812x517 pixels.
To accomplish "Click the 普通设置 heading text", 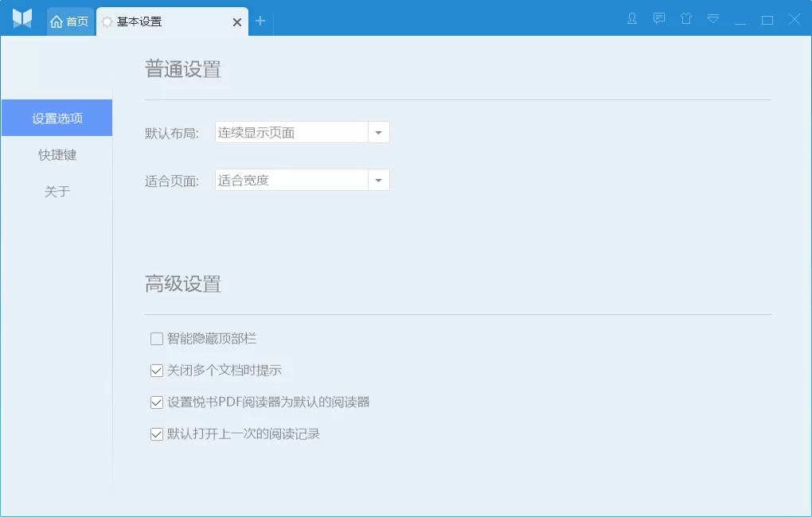I will pos(183,69).
